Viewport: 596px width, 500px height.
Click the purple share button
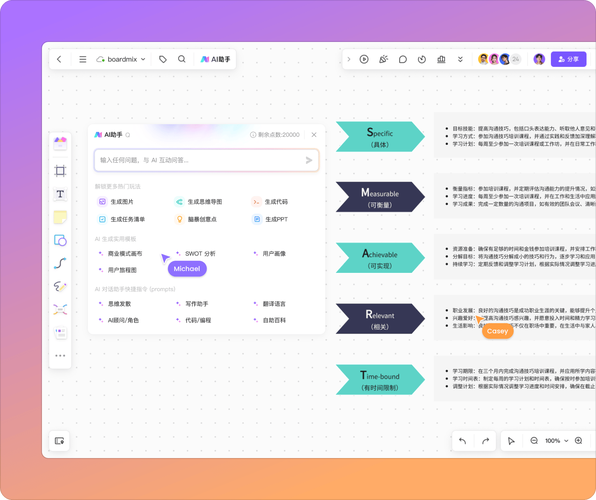(x=568, y=59)
